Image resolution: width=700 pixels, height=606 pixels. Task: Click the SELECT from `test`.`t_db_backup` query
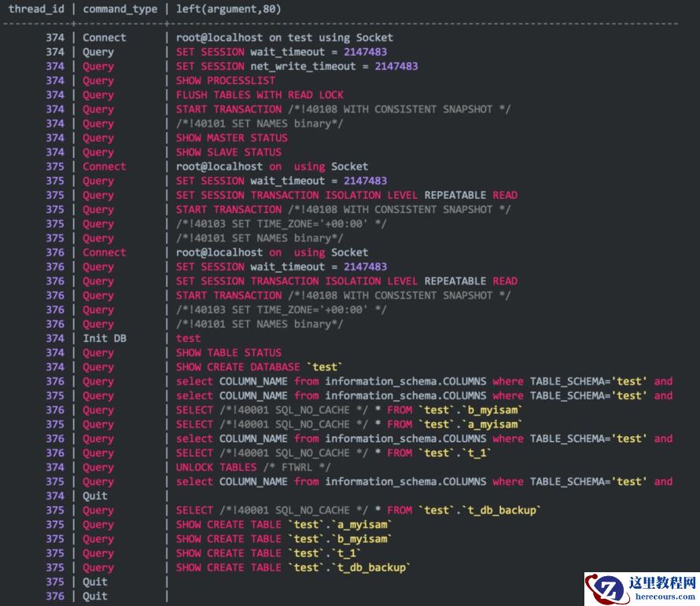(x=358, y=510)
